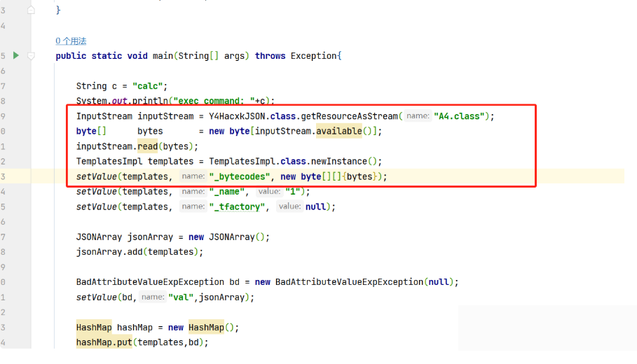Click Y4HacxkJSON class reference
Screen dimensions: 637x364
click(237, 116)
